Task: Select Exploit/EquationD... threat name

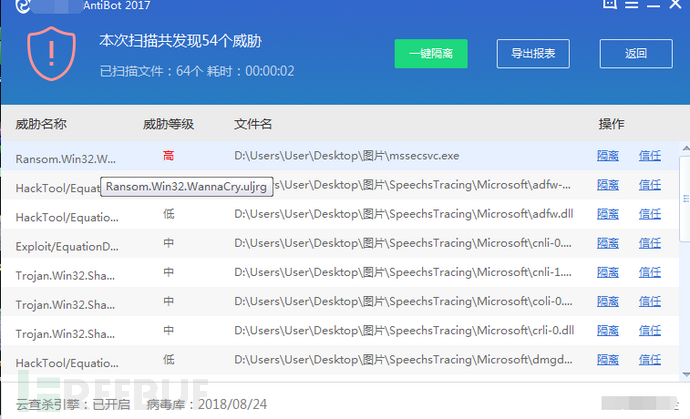Action: click(x=67, y=246)
